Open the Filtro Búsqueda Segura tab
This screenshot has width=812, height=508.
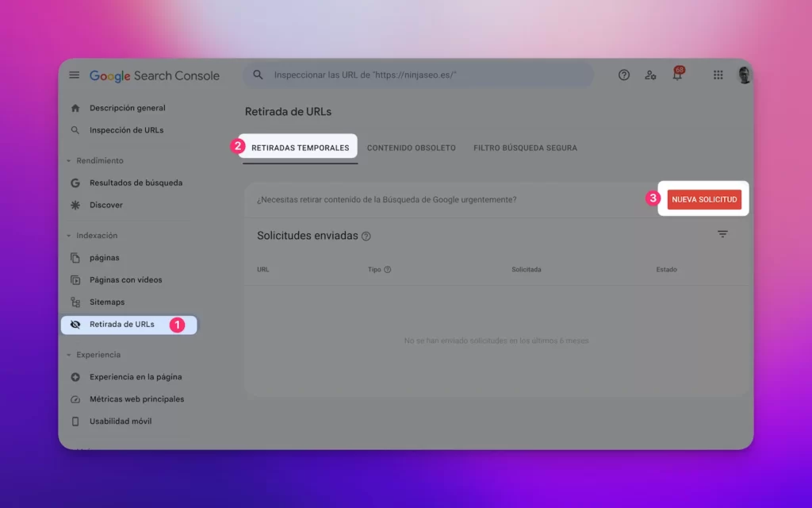pos(525,148)
